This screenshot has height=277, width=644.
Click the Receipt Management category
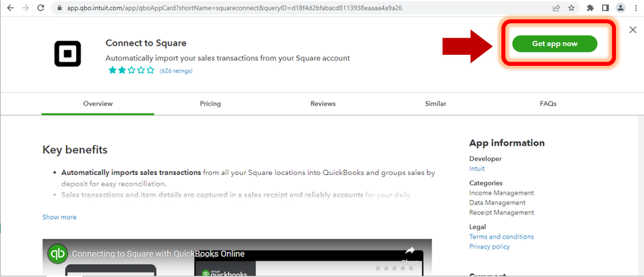[502, 212]
